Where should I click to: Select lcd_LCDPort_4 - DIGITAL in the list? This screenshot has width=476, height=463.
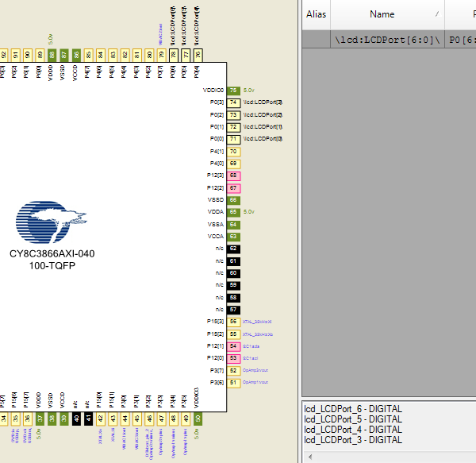(x=353, y=430)
